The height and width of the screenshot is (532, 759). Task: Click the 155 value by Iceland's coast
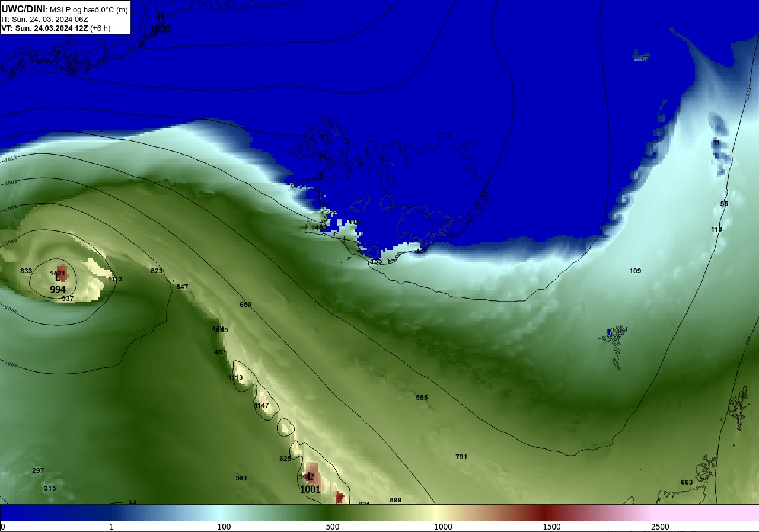[x=376, y=261]
